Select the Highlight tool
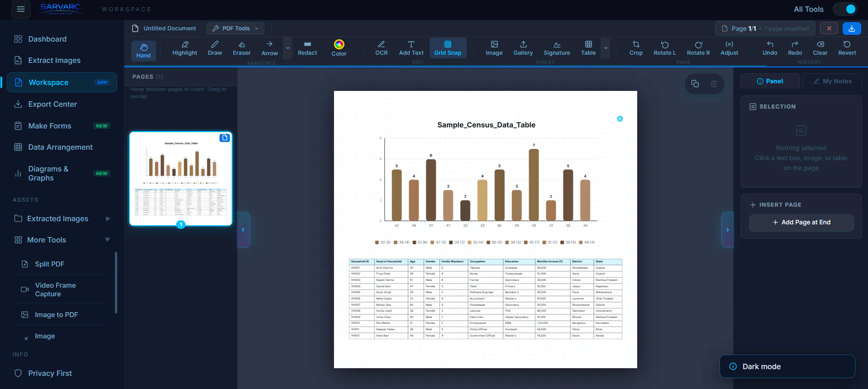The image size is (868, 389). (185, 48)
